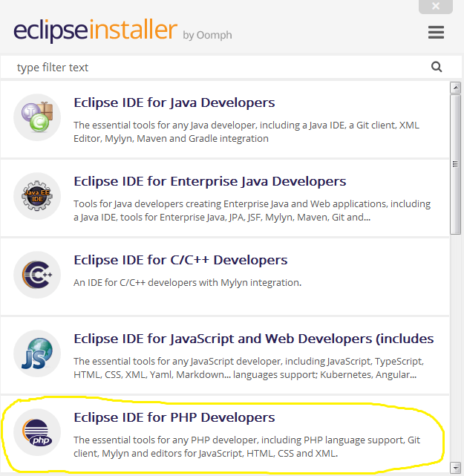Viewport: 464px width, 476px height.
Task: Click the search magnifier icon
Action: 437,67
